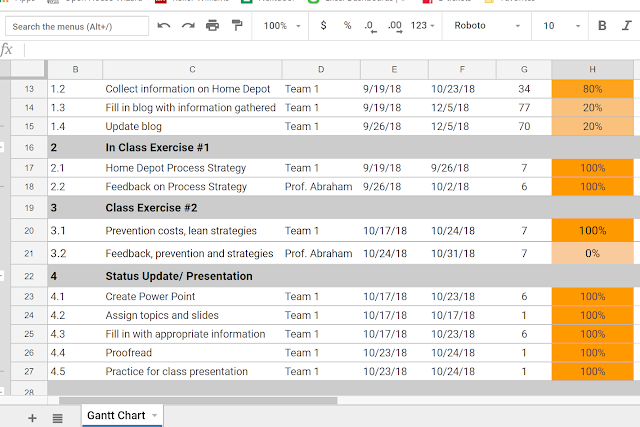This screenshot has width=640, height=427.
Task: Select row 16 header
Action: click(29, 147)
